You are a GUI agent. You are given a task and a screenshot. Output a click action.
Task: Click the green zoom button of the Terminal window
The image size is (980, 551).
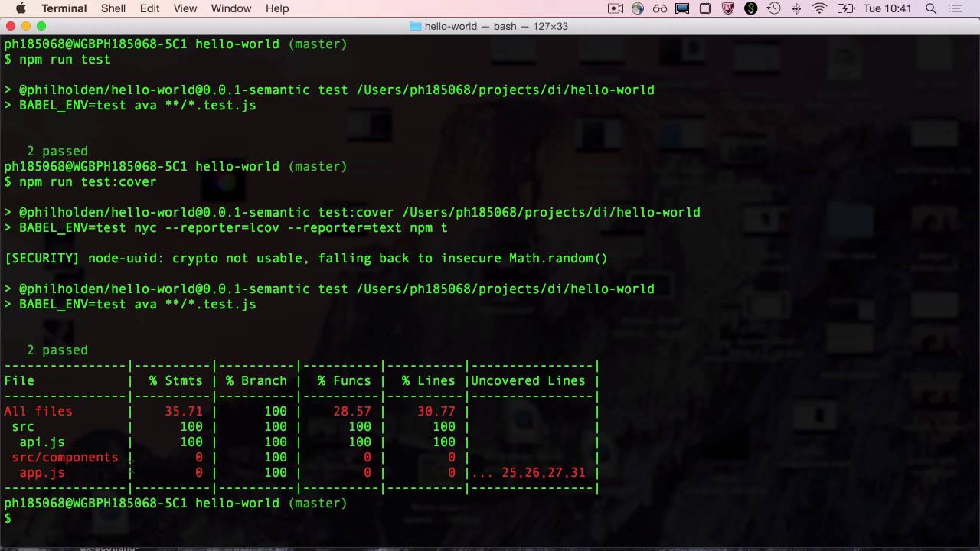(x=41, y=26)
